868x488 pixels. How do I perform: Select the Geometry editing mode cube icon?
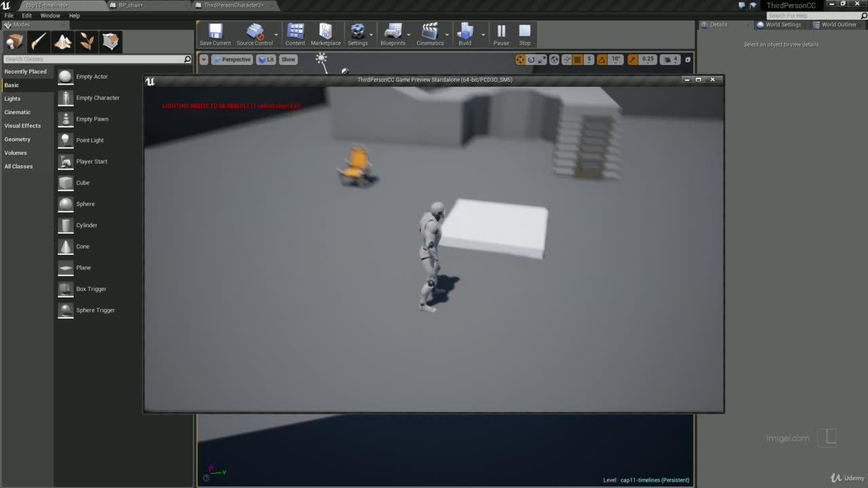point(110,41)
